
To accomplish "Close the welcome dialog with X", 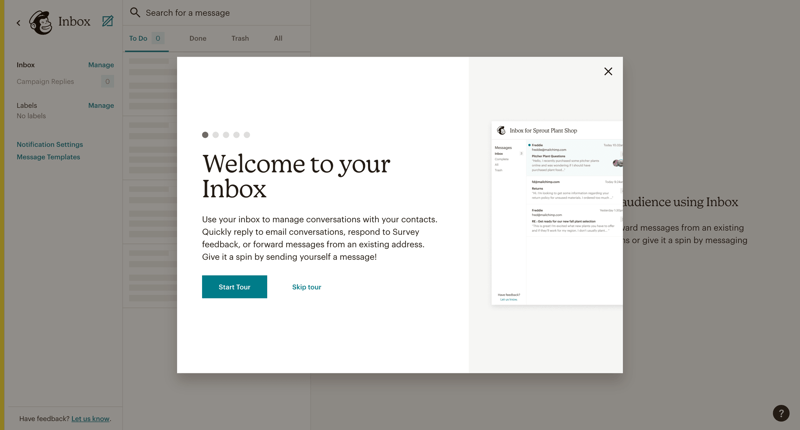I will coord(608,71).
